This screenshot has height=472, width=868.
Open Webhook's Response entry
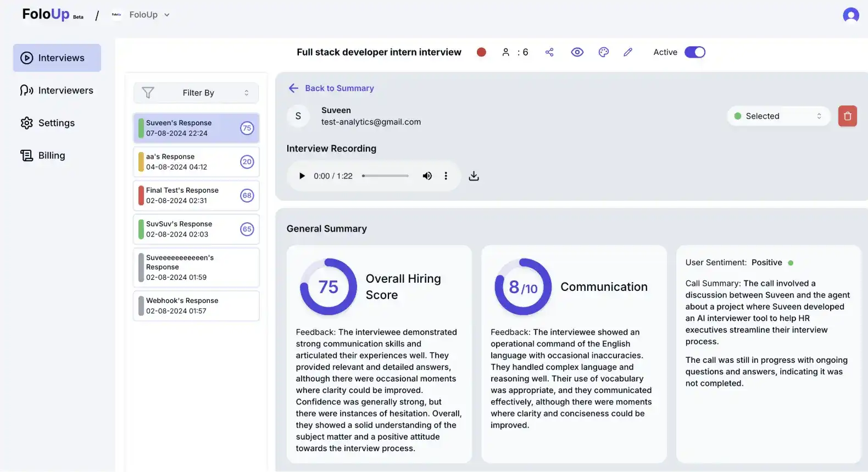(x=196, y=306)
